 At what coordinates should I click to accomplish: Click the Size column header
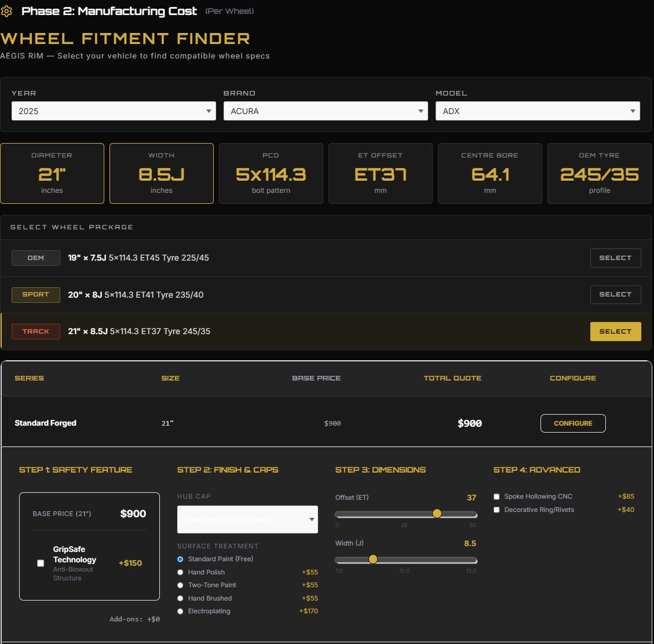[x=170, y=378]
